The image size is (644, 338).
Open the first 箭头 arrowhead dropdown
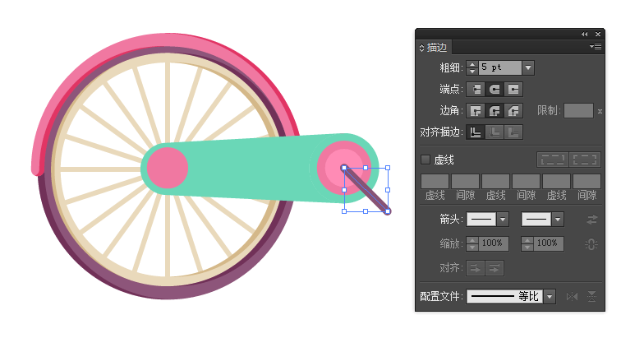[503, 219]
